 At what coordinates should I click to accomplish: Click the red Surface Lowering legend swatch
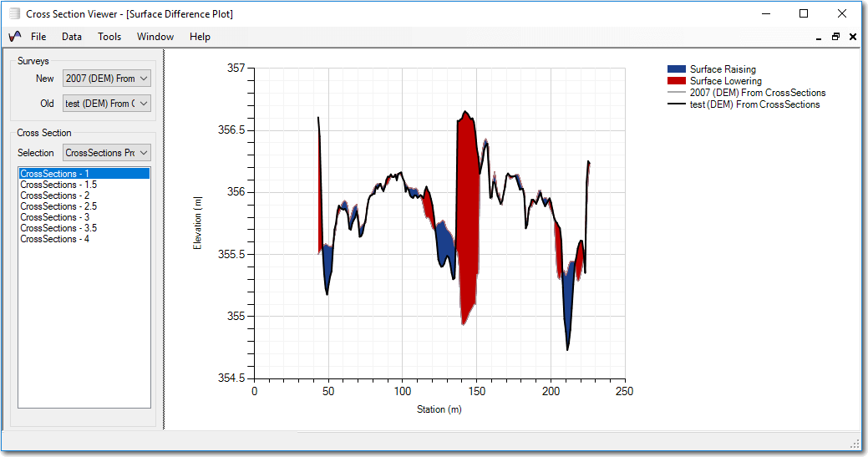point(677,81)
